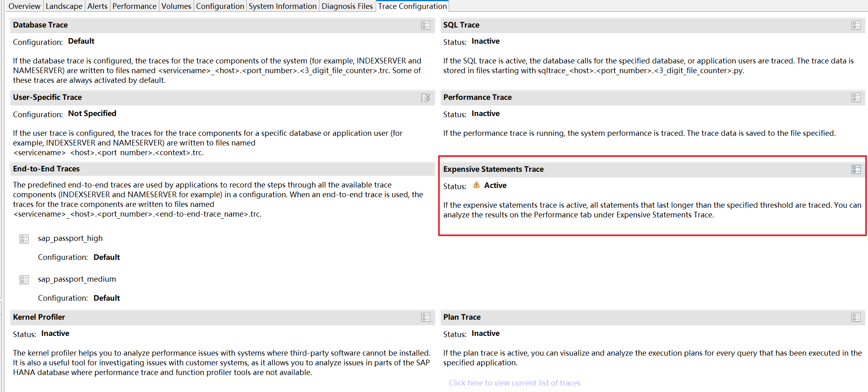Switch to the Diagnosis Files tab
This screenshot has height=392, width=868.
[347, 6]
